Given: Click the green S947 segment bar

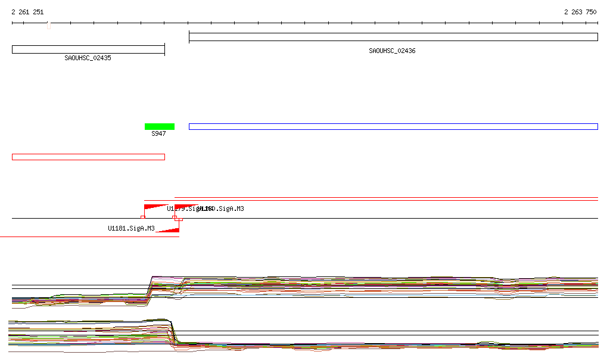Looking at the screenshot, I should tap(159, 126).
